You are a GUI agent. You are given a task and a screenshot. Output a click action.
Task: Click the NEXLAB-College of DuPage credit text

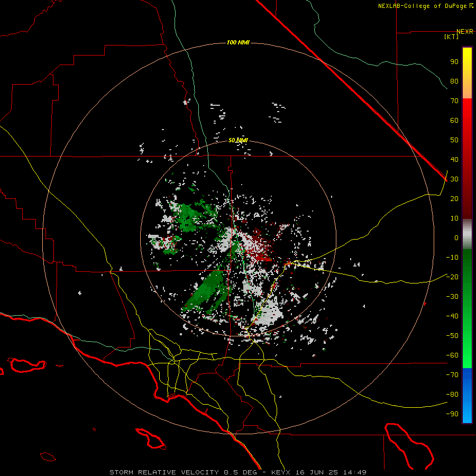point(426,6)
